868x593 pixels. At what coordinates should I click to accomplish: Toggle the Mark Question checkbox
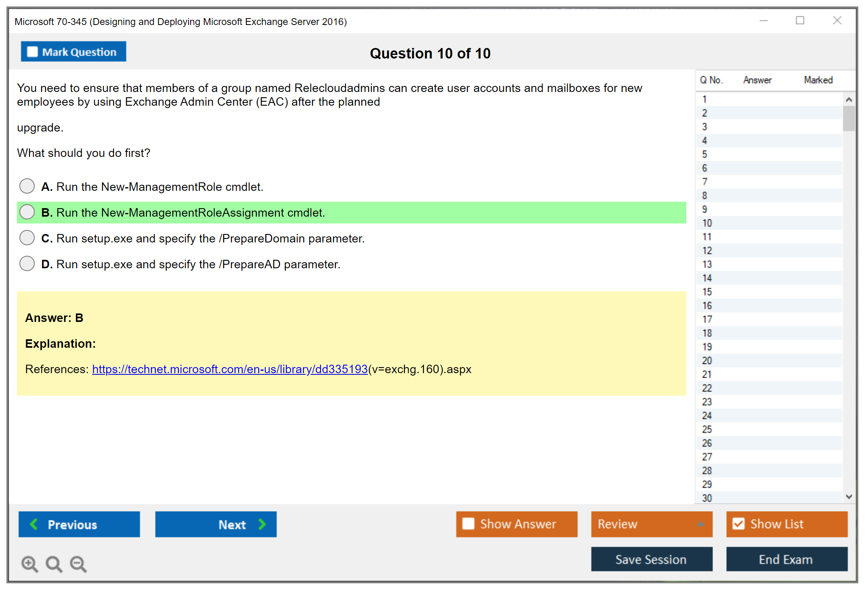[32, 52]
